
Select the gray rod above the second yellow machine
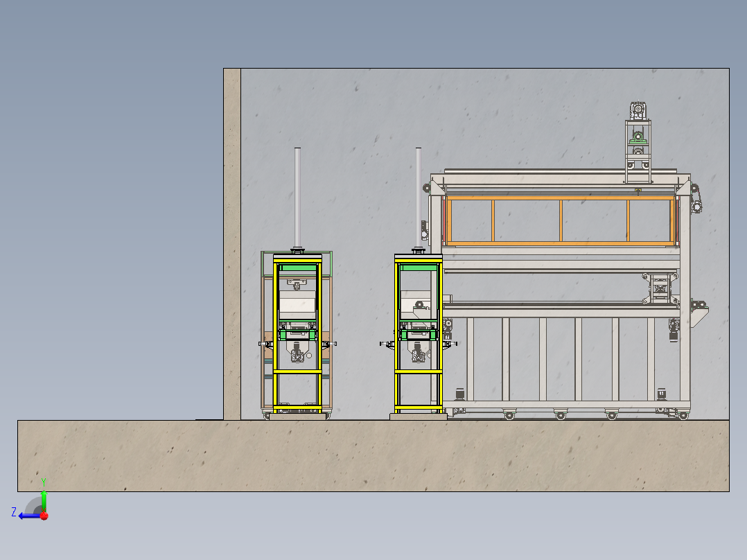[x=419, y=198]
